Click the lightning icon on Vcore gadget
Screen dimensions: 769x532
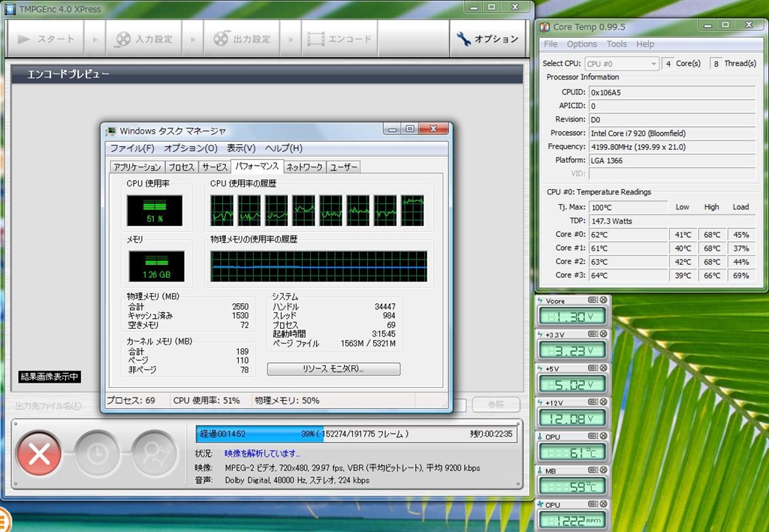point(540,300)
